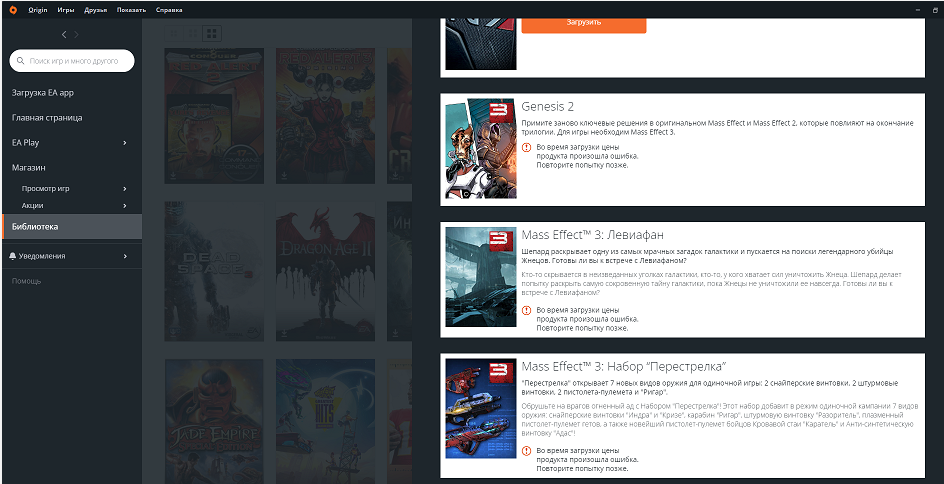This screenshot has height=484, width=944.
Task: Click the error icon under Genesis 2
Action: tap(526, 147)
